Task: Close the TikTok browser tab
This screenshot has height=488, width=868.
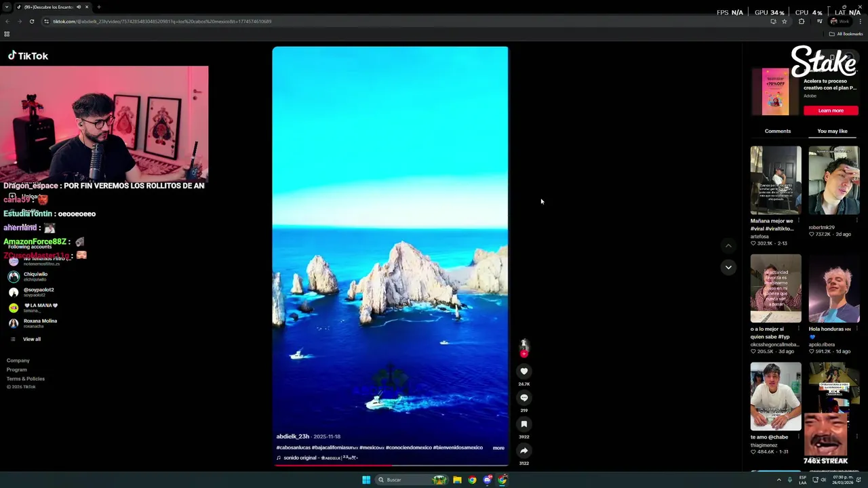Action: point(87,7)
